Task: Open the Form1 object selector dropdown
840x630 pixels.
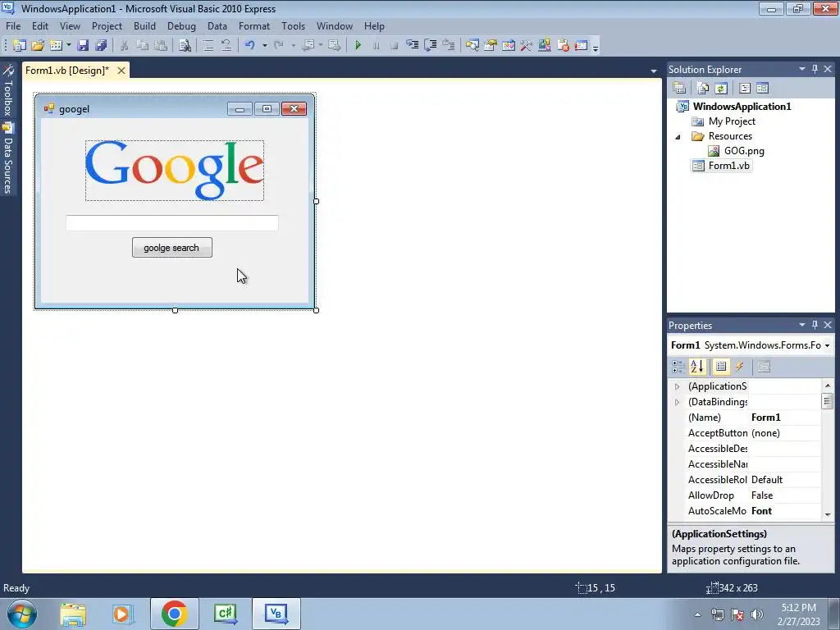Action: (x=827, y=345)
